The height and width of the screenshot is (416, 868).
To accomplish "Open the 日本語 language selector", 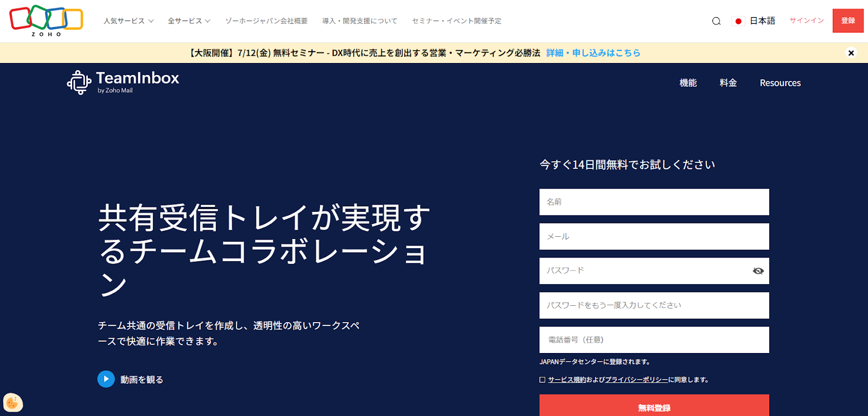I will point(762,21).
